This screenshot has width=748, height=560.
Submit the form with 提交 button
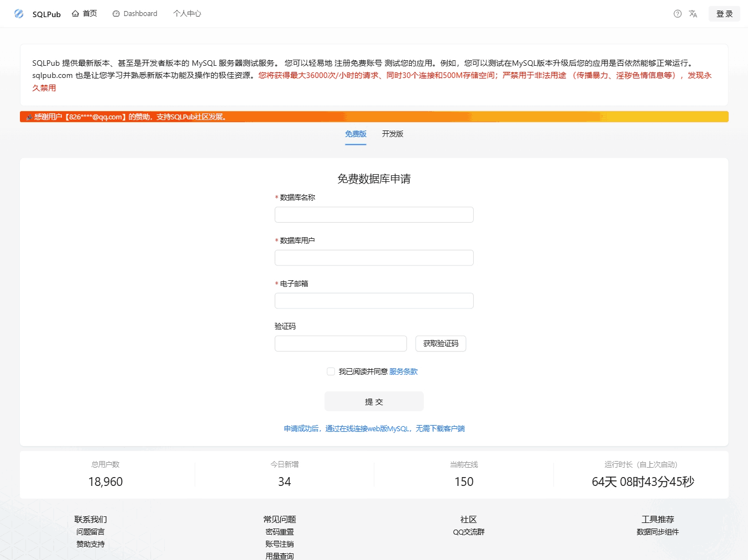[x=374, y=401]
